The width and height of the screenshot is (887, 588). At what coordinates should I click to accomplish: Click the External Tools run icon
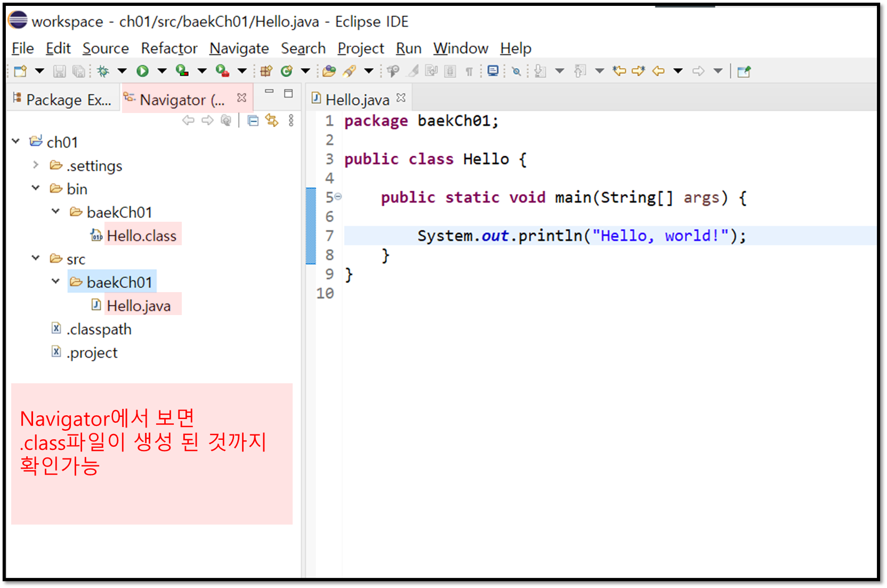click(x=222, y=71)
